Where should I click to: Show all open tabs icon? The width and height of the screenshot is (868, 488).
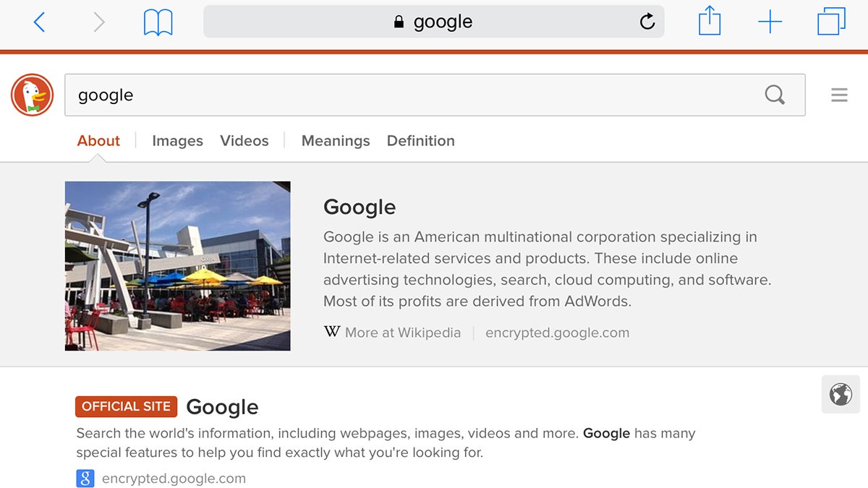pos(832,21)
